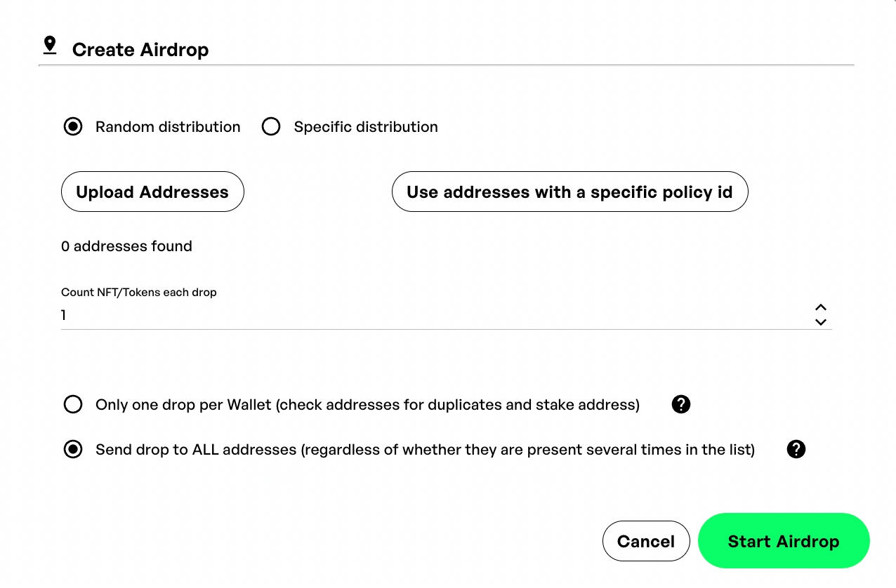The height and width of the screenshot is (588, 896).
Task: Enable Only one drop per Wallet radio
Action: [x=73, y=405]
